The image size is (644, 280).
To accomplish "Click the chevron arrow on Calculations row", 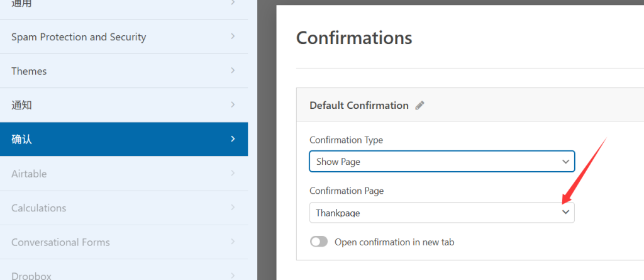I will pyautogui.click(x=233, y=207).
